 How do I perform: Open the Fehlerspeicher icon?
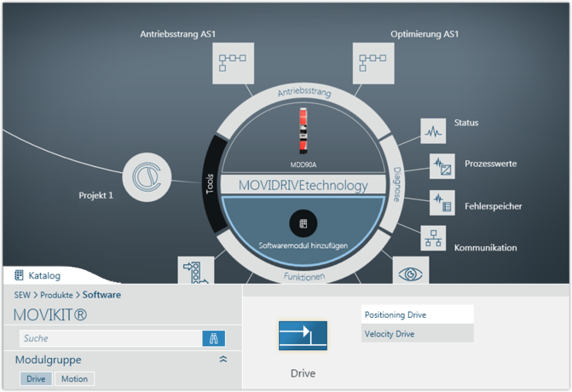pos(442,203)
